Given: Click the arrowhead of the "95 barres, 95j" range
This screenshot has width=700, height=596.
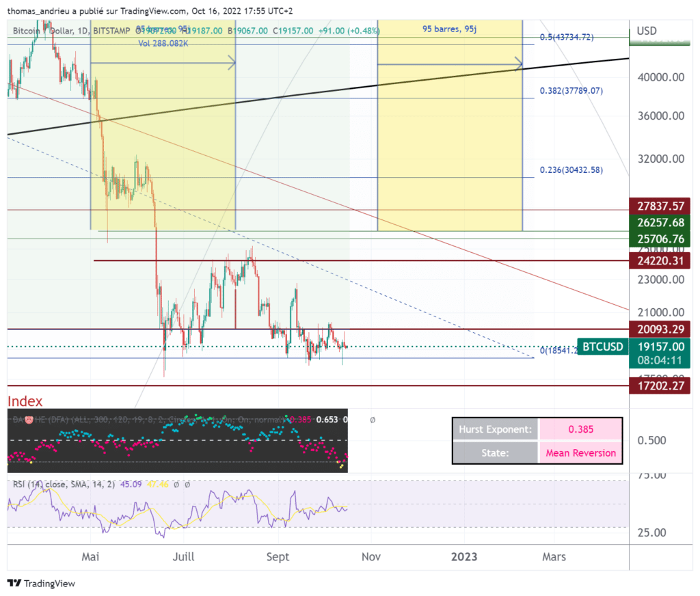Looking at the screenshot, I should pyautogui.click(x=519, y=65).
